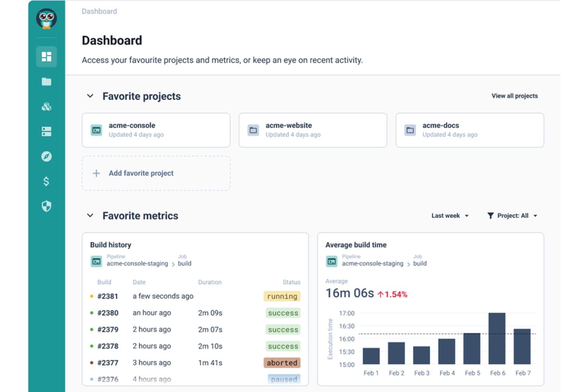Click the Feb 4 bar in chart
588x392 pixels.
447,351
